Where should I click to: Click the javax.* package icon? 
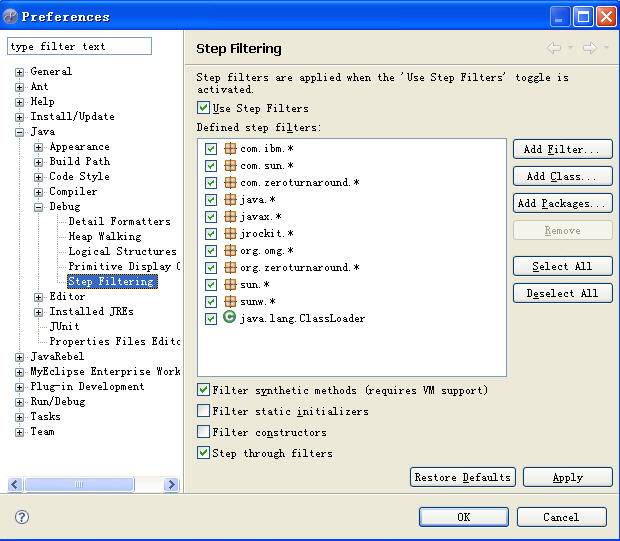click(230, 217)
